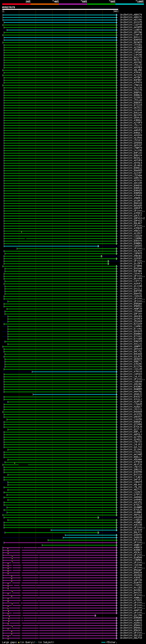This screenshot has width=146, height=644.
Task: Select label UniRef100_O48628
Action: [131, 538]
